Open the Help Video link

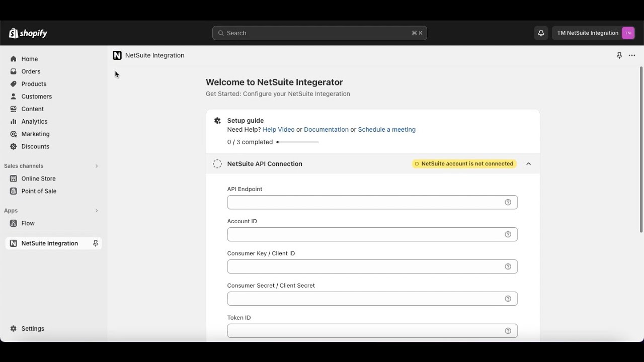[278, 130]
